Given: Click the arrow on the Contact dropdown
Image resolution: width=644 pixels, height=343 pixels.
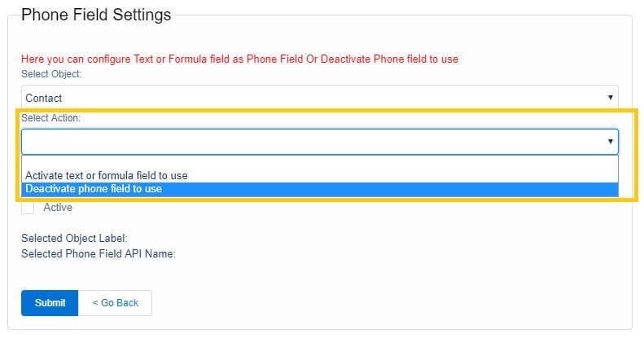Looking at the screenshot, I should coord(610,98).
